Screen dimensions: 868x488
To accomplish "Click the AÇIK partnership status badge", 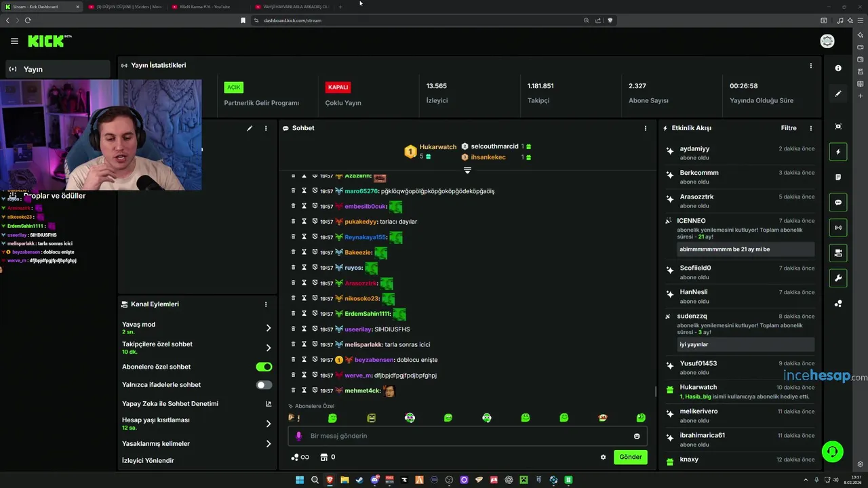I will (x=234, y=87).
